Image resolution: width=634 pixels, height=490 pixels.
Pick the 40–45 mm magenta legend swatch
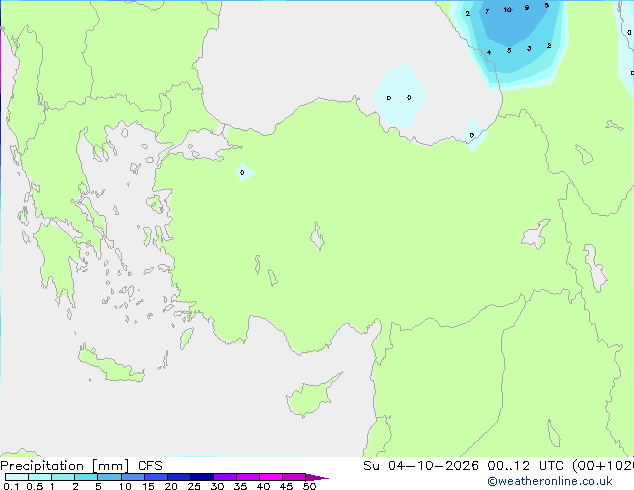271,477
